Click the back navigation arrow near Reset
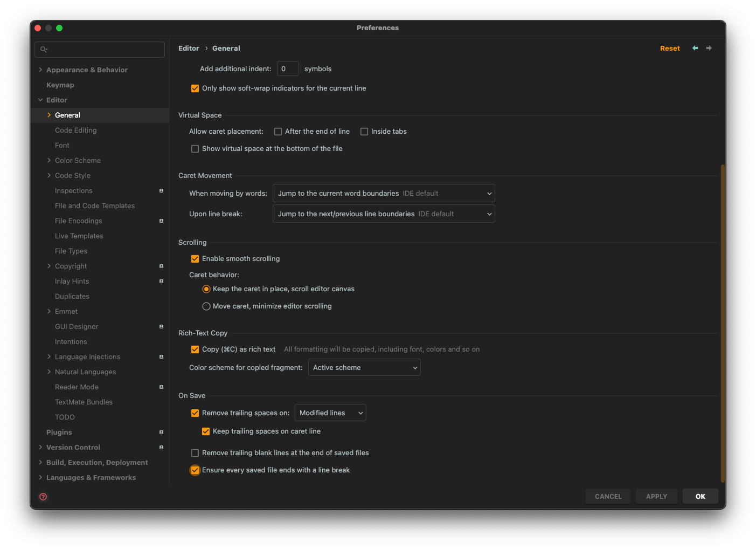This screenshot has width=756, height=549. click(x=695, y=48)
